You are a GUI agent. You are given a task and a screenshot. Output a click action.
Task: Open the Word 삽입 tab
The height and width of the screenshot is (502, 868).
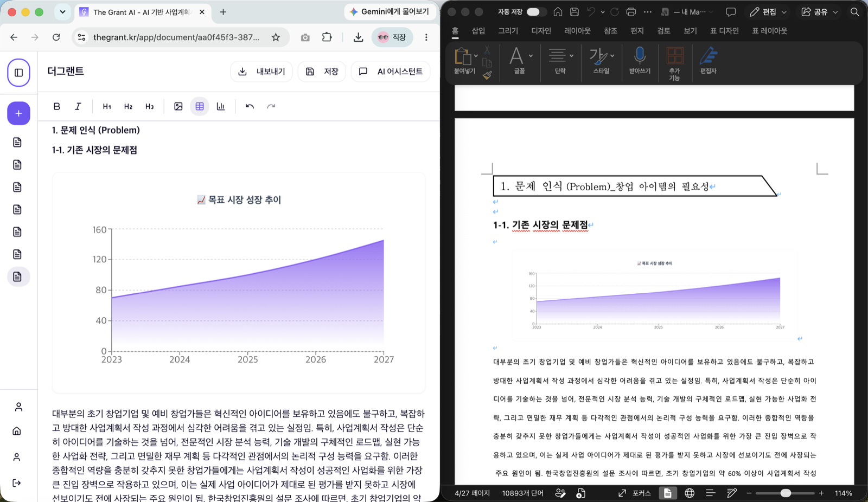tap(478, 31)
